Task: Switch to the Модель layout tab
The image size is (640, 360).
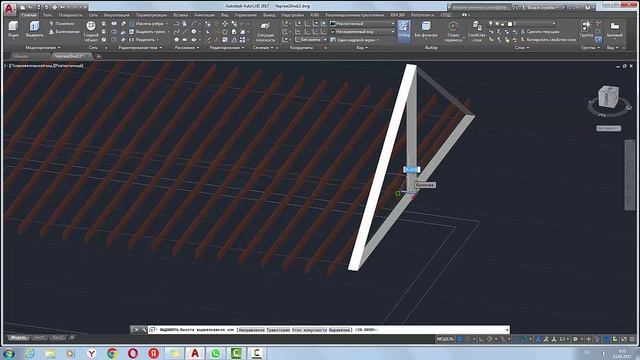Action: pos(18,338)
